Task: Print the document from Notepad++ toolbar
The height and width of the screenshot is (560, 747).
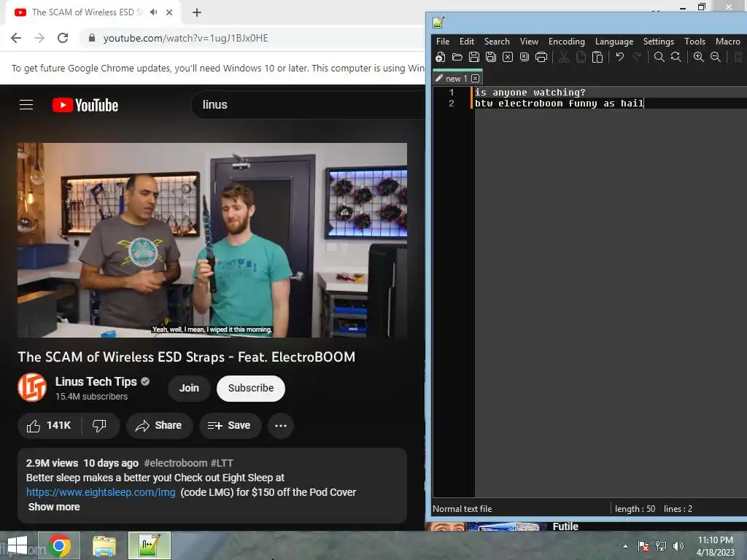Action: pyautogui.click(x=541, y=57)
